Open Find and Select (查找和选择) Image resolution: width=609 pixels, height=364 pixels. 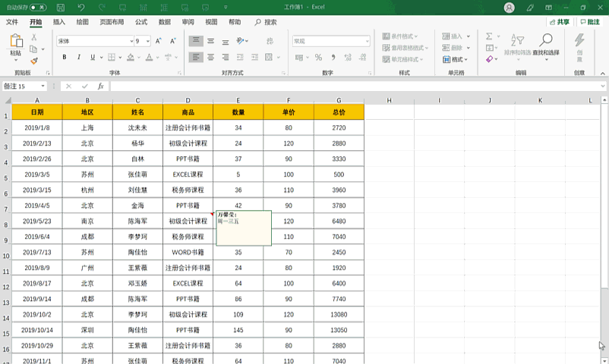click(x=545, y=45)
